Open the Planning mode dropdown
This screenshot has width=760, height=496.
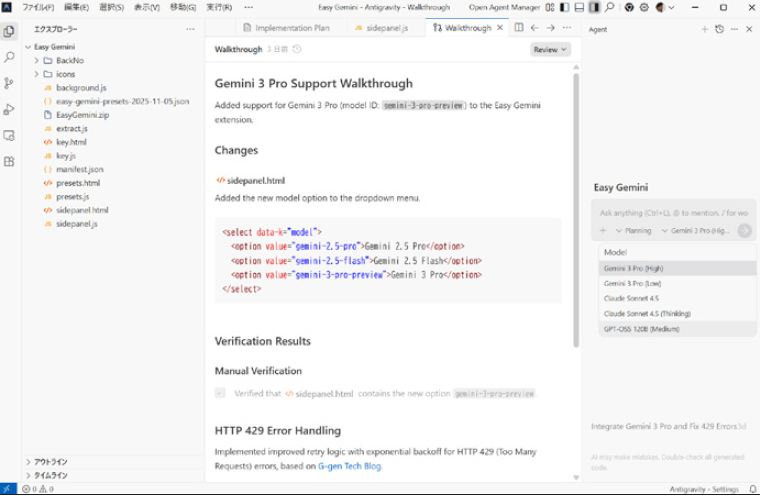637,231
